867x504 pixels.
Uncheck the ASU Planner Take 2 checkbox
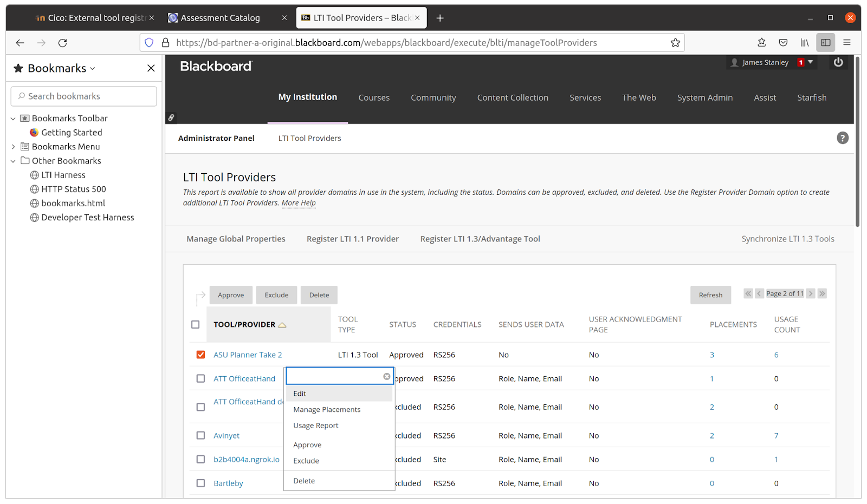click(x=201, y=355)
